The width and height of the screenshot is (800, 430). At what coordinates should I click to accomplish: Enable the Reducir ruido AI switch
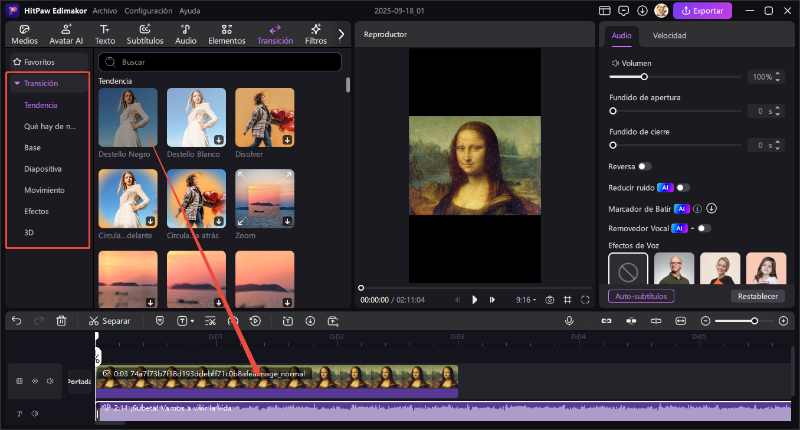pyautogui.click(x=683, y=188)
